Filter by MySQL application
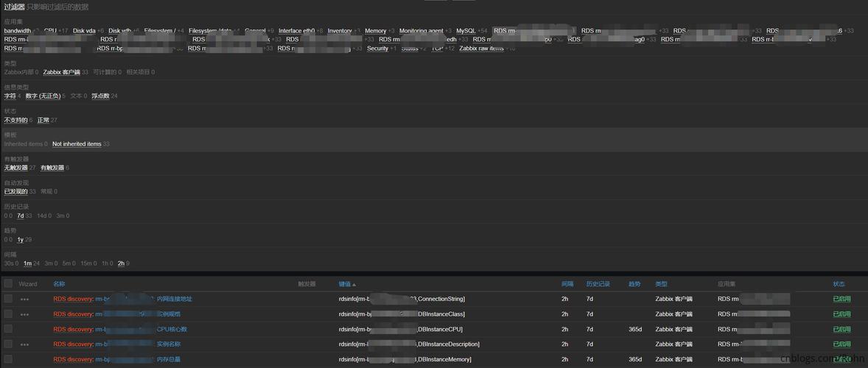 (466, 31)
